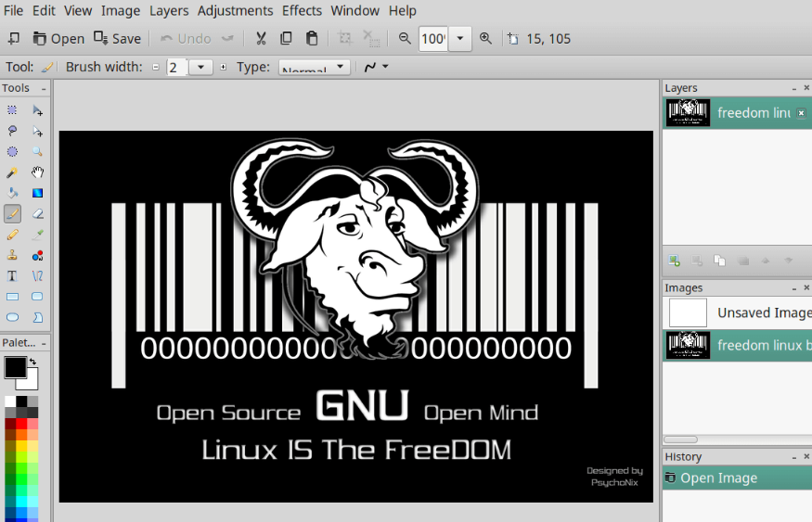812x522 pixels.
Task: Select the Line/Curve tool
Action: [37, 275]
